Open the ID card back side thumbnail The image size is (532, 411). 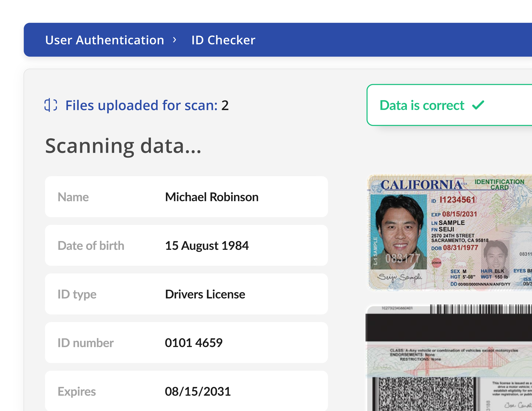pyautogui.click(x=449, y=358)
